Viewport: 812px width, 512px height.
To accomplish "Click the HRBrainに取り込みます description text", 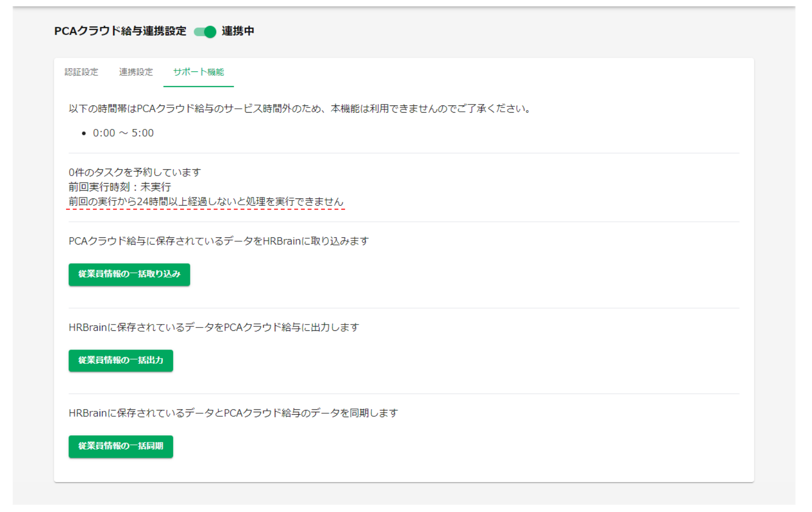I will 219,241.
